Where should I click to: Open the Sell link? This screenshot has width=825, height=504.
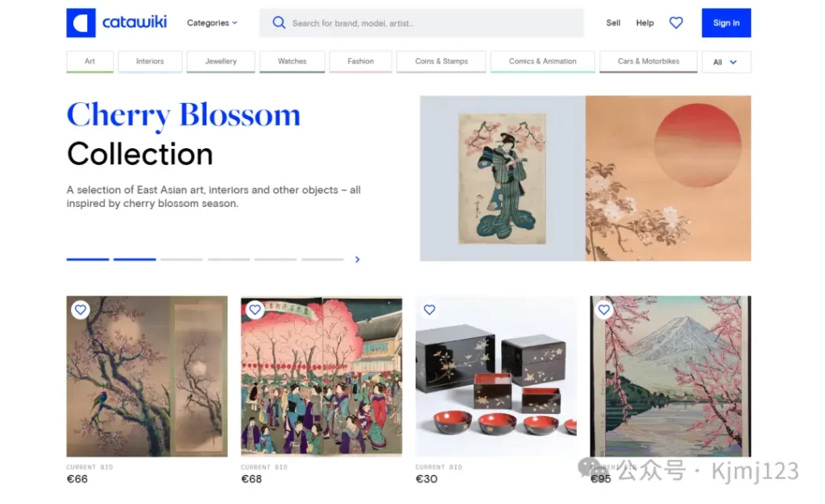click(613, 23)
